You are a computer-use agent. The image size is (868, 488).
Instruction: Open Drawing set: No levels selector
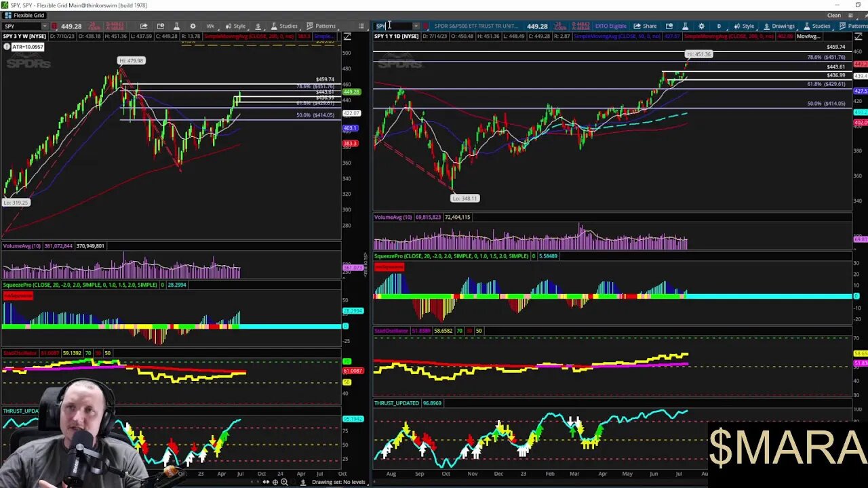click(339, 482)
